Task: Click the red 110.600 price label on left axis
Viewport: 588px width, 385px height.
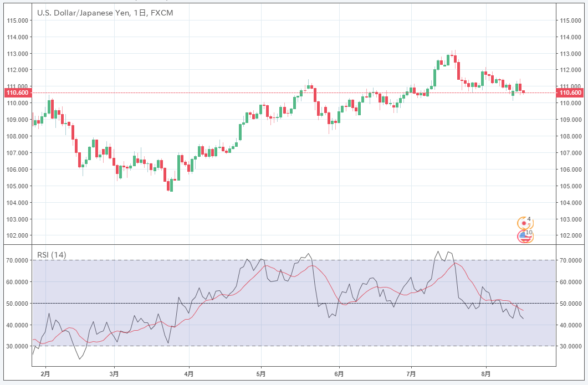Action: [18, 93]
